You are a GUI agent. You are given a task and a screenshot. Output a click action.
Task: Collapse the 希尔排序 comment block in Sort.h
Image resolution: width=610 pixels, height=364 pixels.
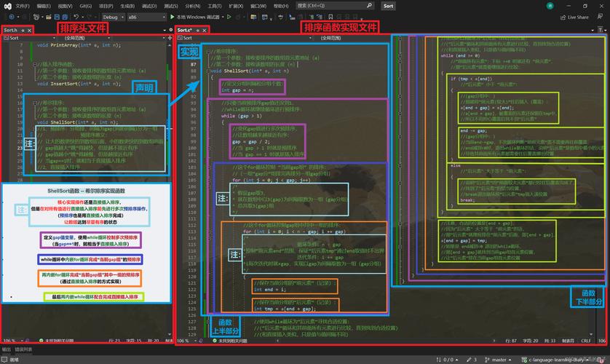(x=35, y=103)
